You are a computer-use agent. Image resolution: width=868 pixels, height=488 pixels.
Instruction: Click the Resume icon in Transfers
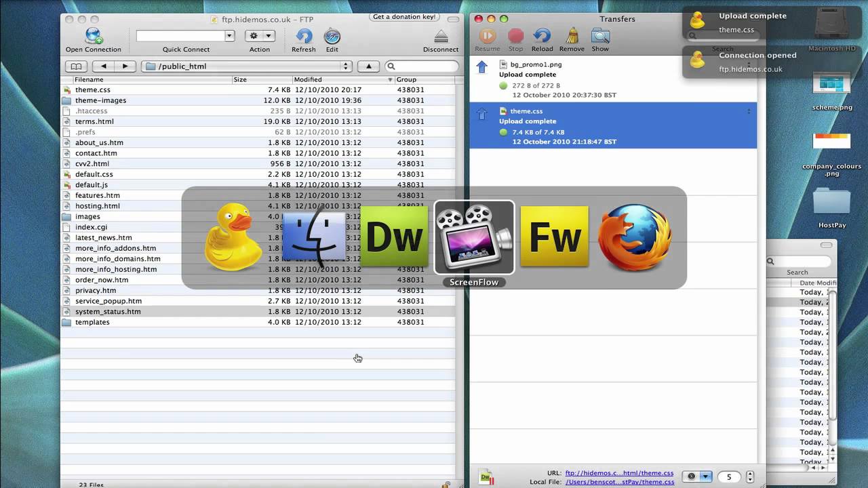pyautogui.click(x=487, y=36)
